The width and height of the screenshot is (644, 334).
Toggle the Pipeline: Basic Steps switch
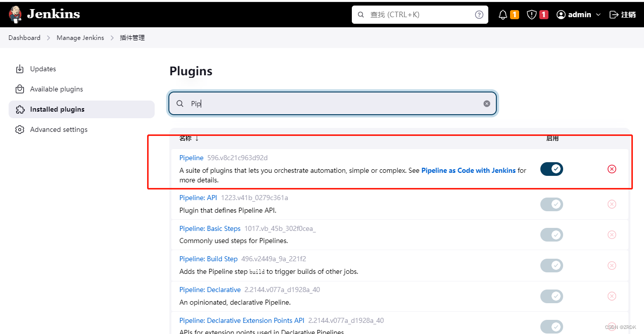[551, 234]
